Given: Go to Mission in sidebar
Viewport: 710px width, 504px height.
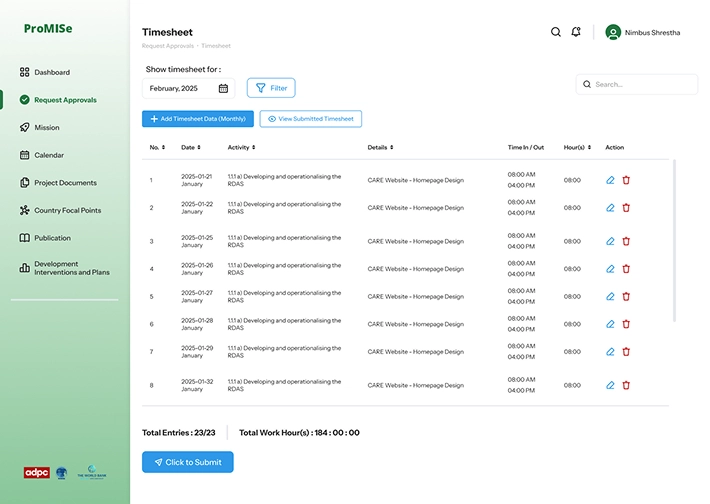Looking at the screenshot, I should pyautogui.click(x=47, y=127).
